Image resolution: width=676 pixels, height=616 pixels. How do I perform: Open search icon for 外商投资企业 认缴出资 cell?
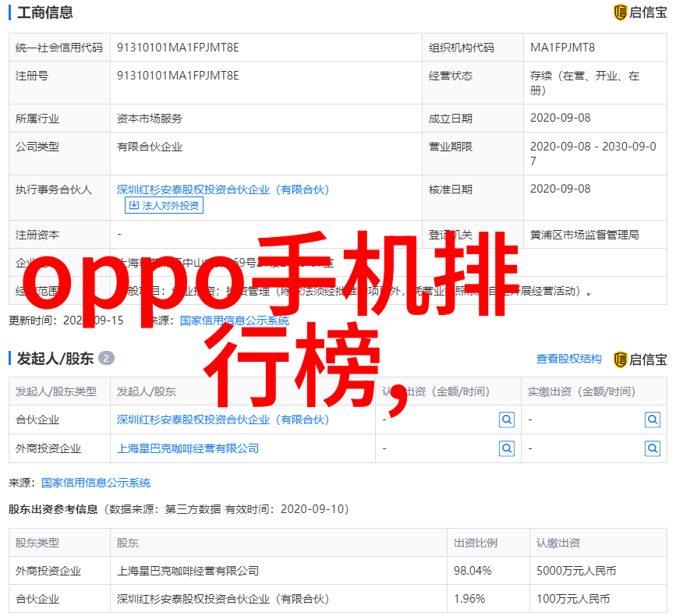(x=507, y=449)
